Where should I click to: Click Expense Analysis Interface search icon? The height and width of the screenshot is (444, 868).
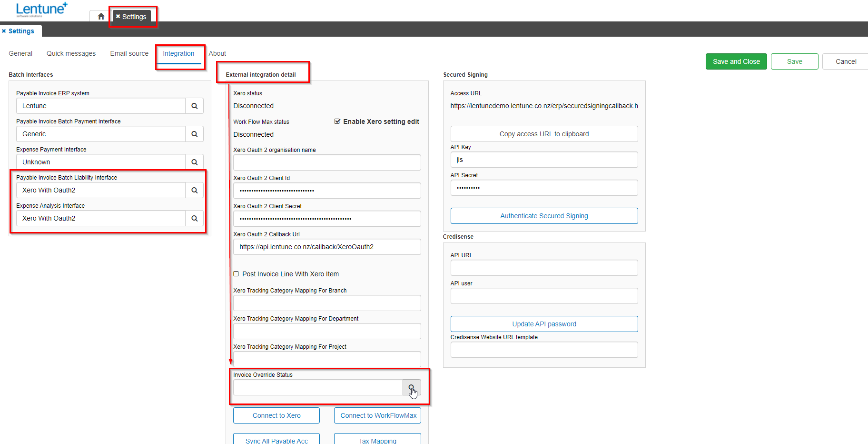click(x=195, y=218)
